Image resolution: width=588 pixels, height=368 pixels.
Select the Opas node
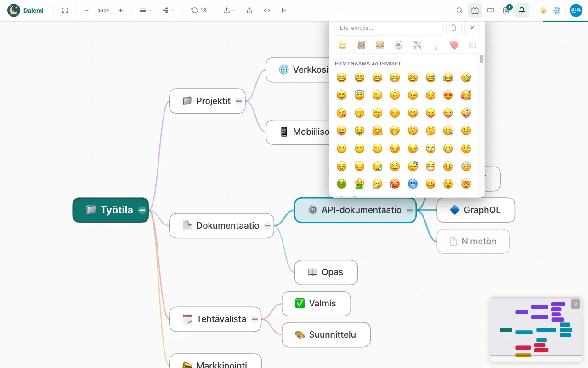click(x=326, y=272)
